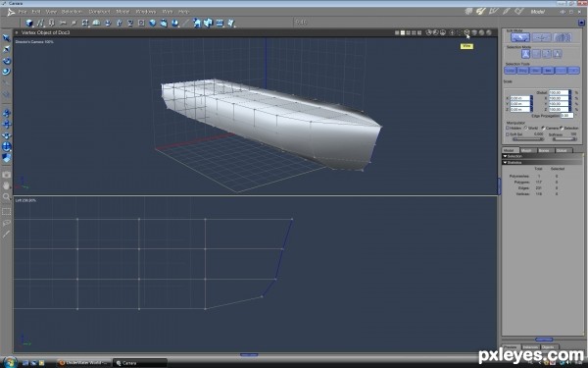Open the Windows menu
Image resolution: width=588 pixels, height=368 pixels.
[x=146, y=12]
